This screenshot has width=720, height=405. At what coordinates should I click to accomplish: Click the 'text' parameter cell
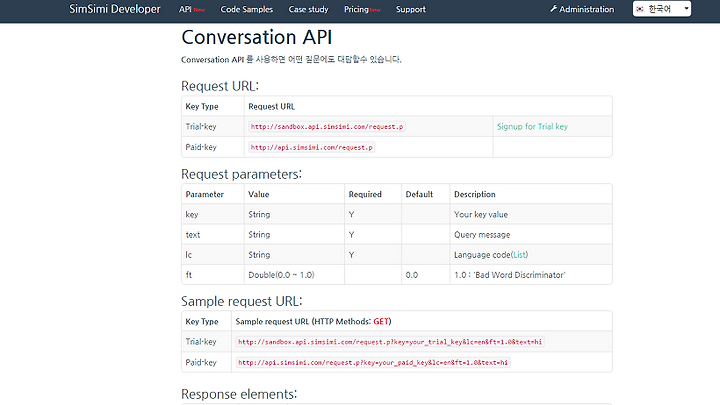click(213, 235)
